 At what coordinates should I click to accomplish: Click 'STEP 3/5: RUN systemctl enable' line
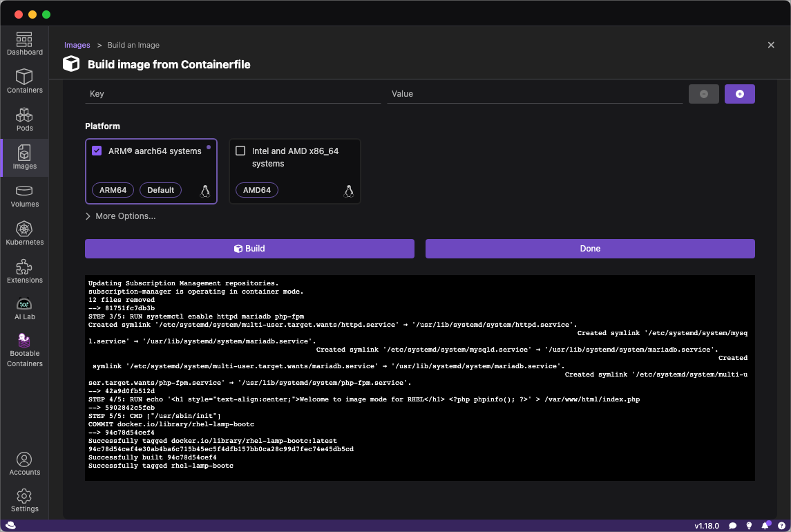pos(196,316)
